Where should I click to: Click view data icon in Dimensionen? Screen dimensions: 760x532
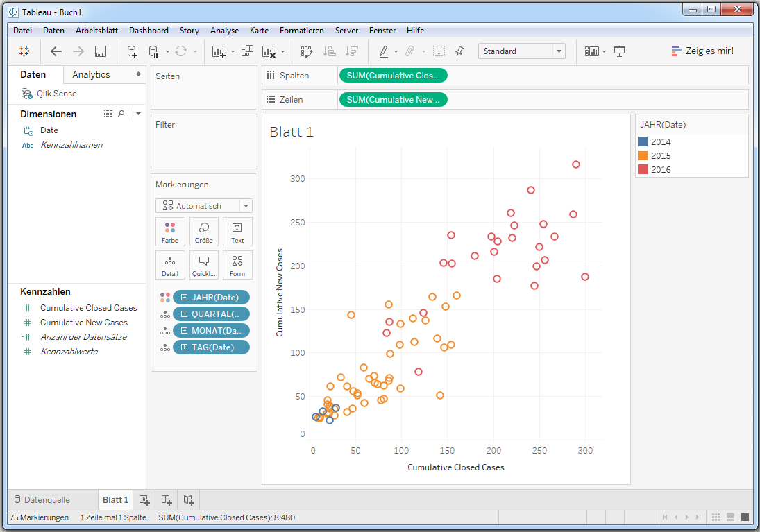tap(108, 113)
